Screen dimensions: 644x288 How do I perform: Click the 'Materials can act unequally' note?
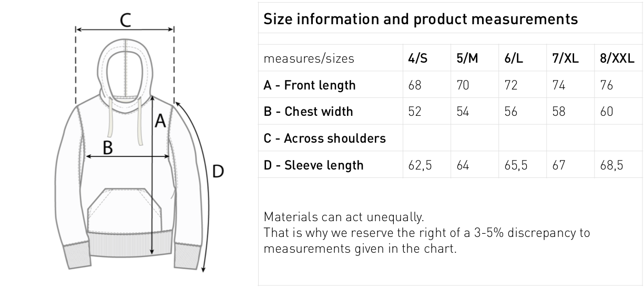click(x=343, y=217)
